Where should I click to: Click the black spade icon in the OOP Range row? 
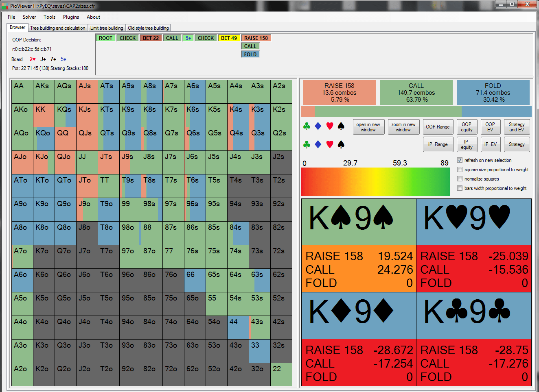point(341,126)
